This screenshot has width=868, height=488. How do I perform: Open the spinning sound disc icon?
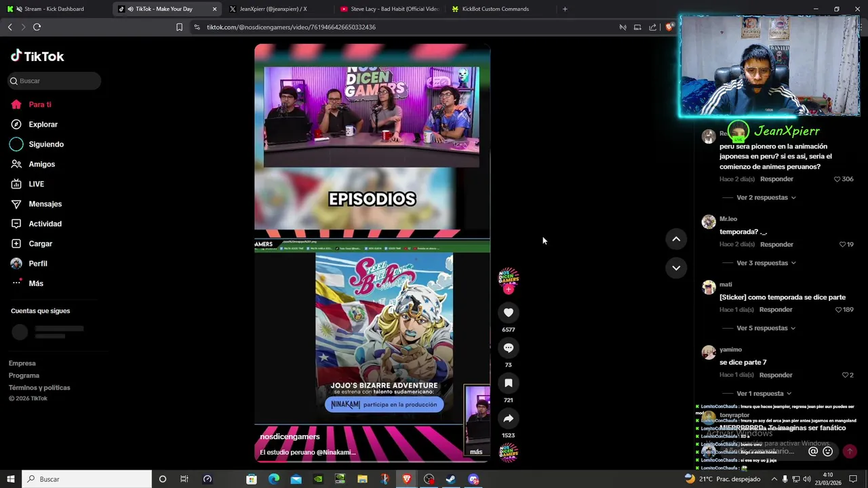point(509,452)
